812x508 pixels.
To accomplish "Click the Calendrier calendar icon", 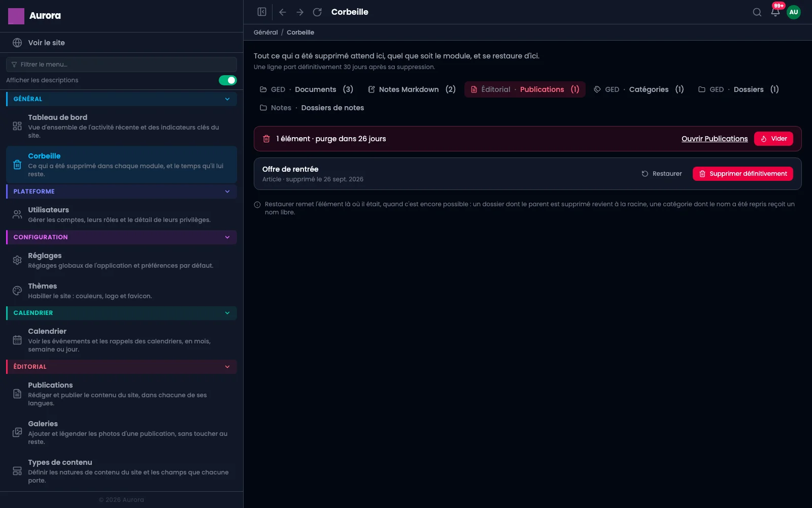I will tap(17, 340).
